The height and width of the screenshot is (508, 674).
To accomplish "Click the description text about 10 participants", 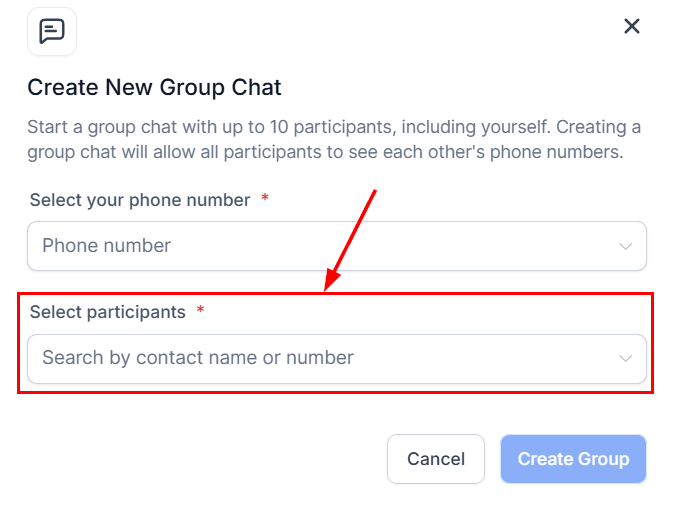I will (x=334, y=128).
